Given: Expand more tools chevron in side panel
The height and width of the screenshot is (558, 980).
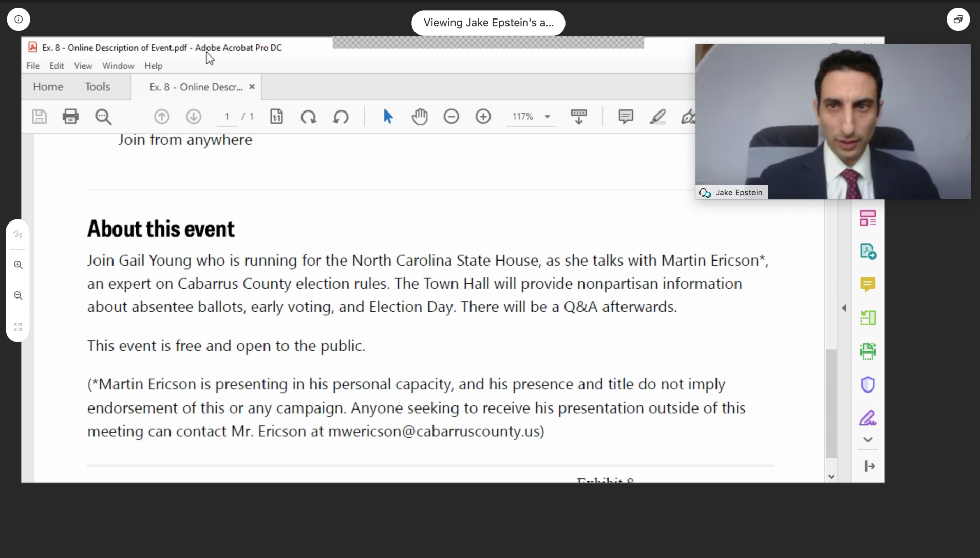Looking at the screenshot, I should pos(868,440).
